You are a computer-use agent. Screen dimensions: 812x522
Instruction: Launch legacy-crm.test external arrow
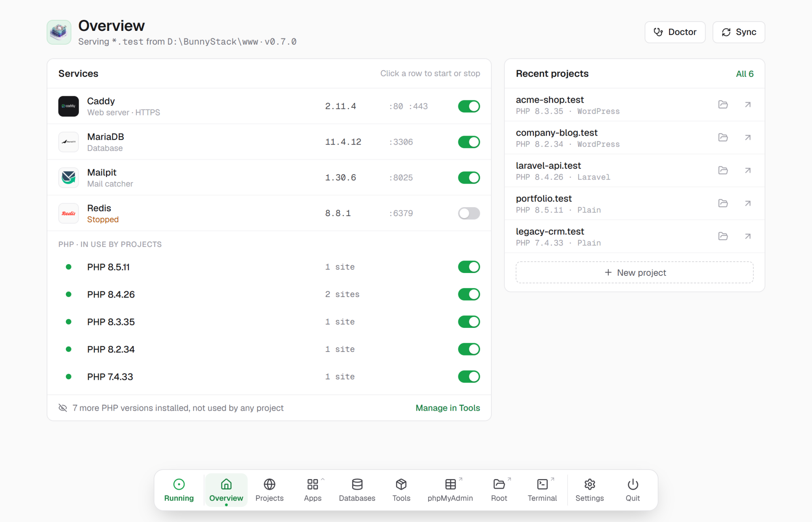point(748,236)
